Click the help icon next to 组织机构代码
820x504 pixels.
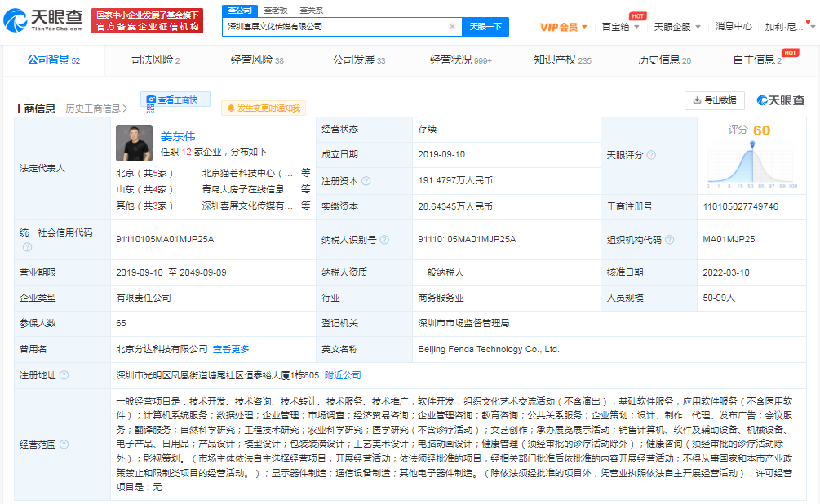tap(669, 240)
